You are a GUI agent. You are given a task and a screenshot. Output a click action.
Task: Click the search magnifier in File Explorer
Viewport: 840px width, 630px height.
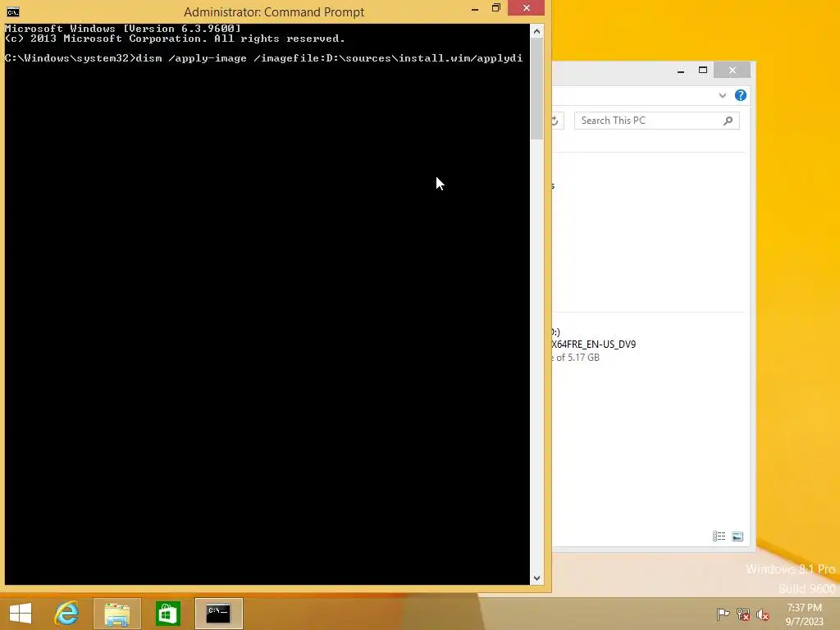[728, 121]
